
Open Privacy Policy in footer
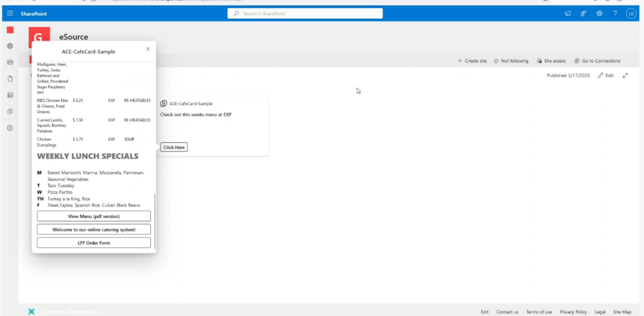point(574,312)
